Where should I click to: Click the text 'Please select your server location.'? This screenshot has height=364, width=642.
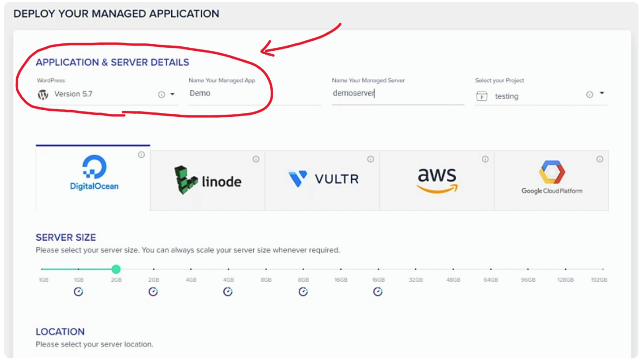[x=95, y=344]
